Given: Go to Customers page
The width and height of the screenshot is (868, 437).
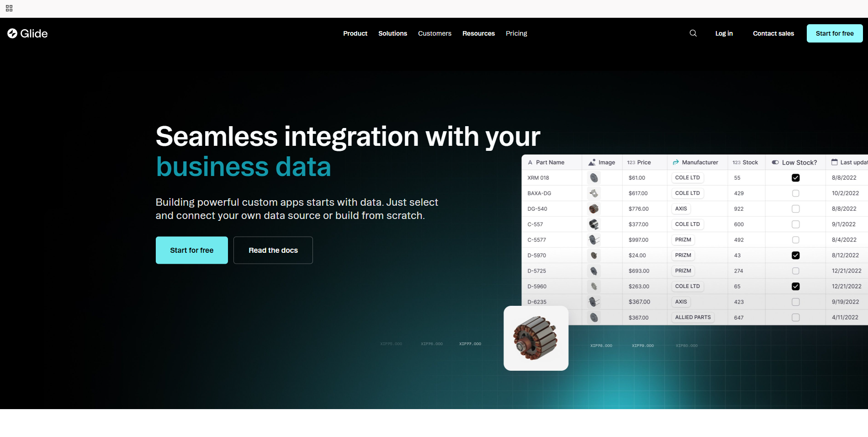Looking at the screenshot, I should click(x=434, y=33).
